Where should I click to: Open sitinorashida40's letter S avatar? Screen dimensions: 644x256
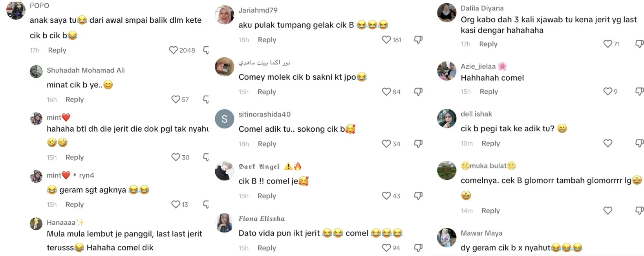225,119
